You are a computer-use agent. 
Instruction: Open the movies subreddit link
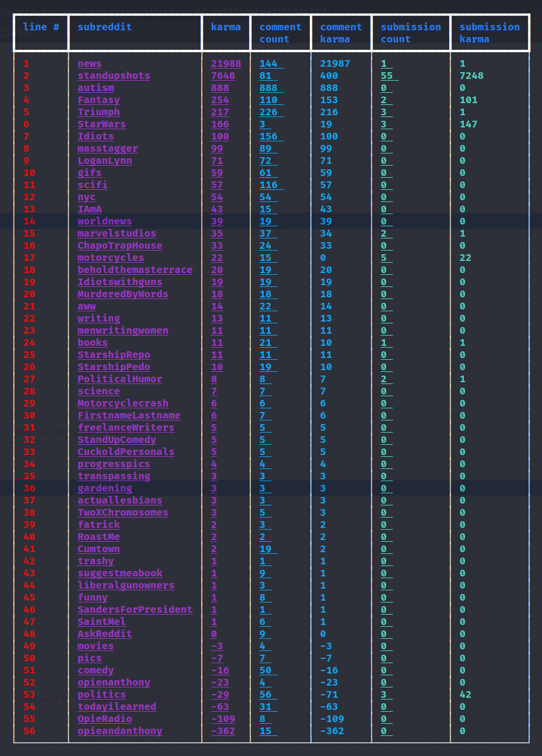(x=96, y=646)
